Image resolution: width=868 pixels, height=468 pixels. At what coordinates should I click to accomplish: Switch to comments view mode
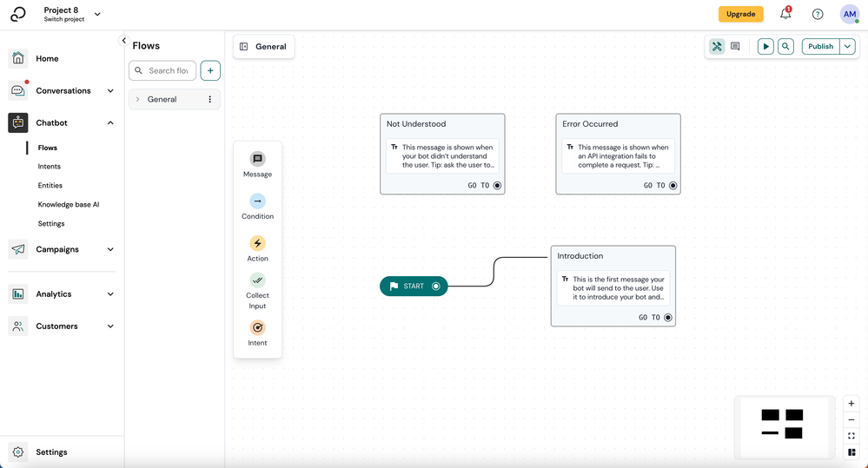point(735,47)
